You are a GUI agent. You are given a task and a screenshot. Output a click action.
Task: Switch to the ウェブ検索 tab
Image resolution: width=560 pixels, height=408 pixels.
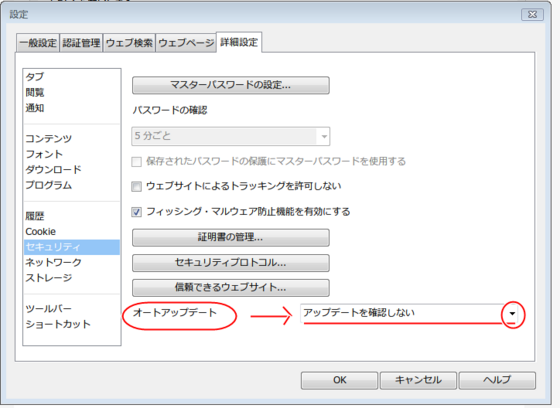coord(129,43)
